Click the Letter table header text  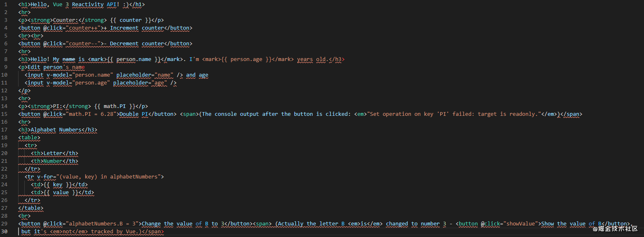(53, 153)
